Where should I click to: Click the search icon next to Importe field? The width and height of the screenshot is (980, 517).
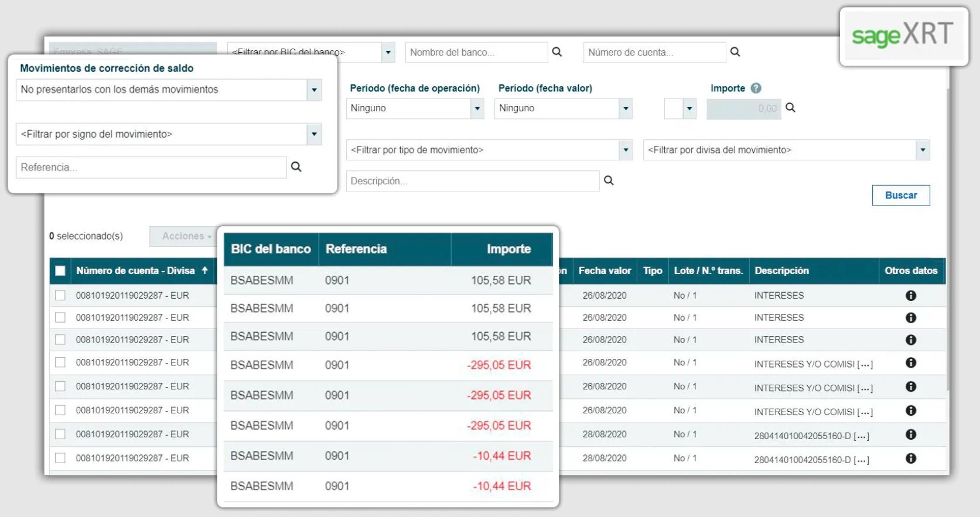(790, 108)
